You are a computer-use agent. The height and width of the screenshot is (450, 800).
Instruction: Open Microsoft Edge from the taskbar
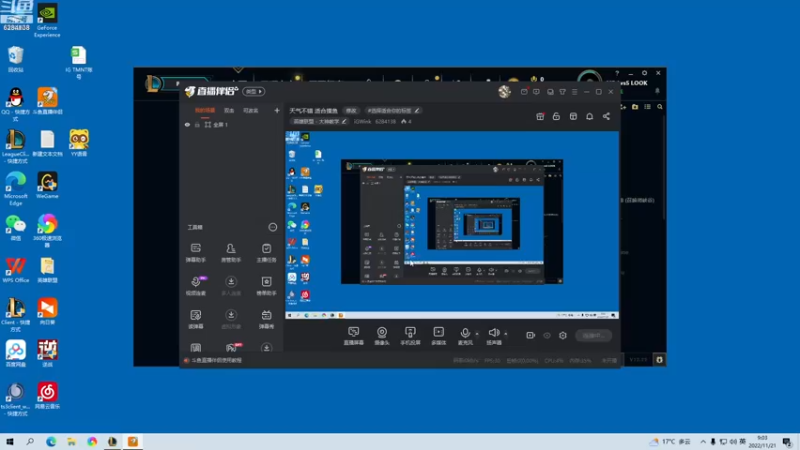(51, 442)
